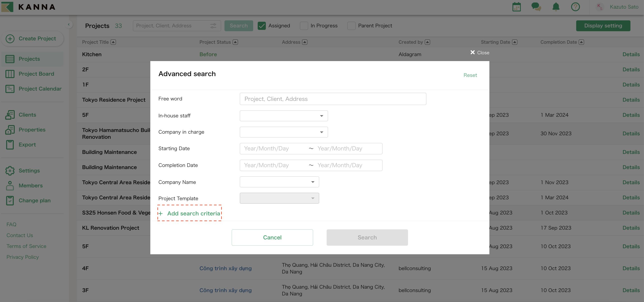Click Add search criteria

[189, 213]
